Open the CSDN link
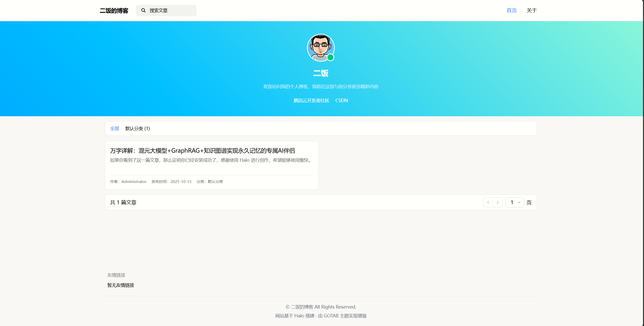The height and width of the screenshot is (326, 644). pyautogui.click(x=342, y=100)
